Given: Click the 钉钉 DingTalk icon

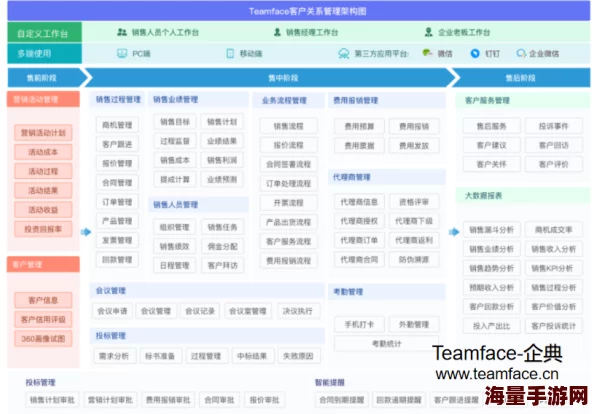Looking at the screenshot, I should pyautogui.click(x=475, y=53).
